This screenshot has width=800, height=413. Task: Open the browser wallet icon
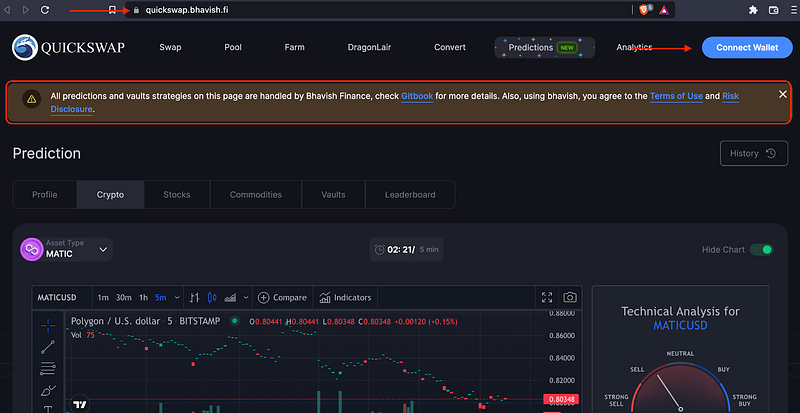point(773,10)
